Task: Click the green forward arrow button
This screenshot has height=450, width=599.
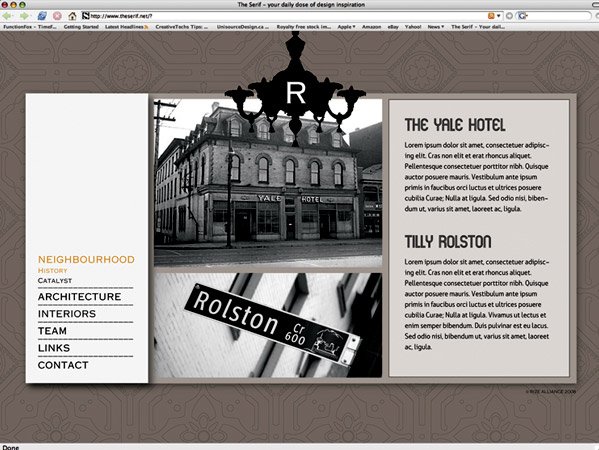Action: [x=24, y=16]
